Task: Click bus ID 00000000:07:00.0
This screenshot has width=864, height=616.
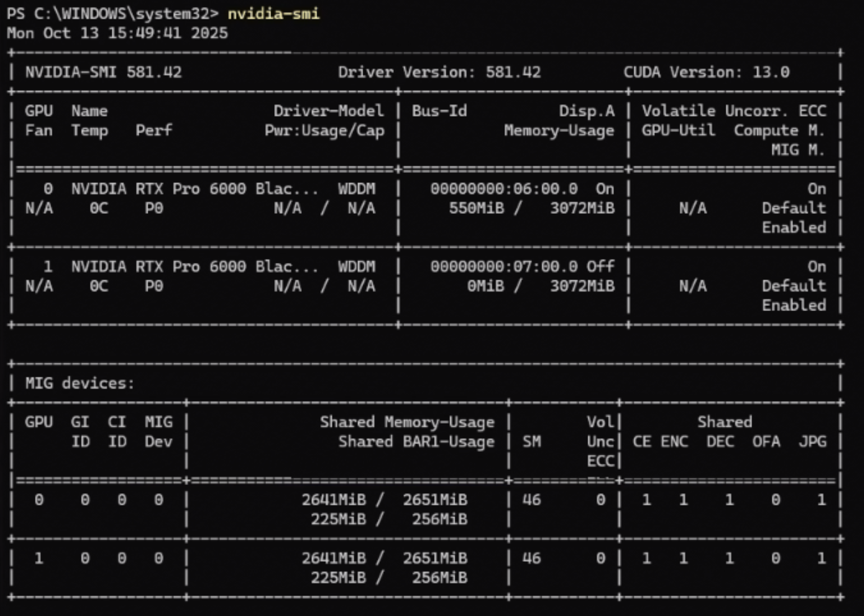Action: pyautogui.click(x=504, y=267)
